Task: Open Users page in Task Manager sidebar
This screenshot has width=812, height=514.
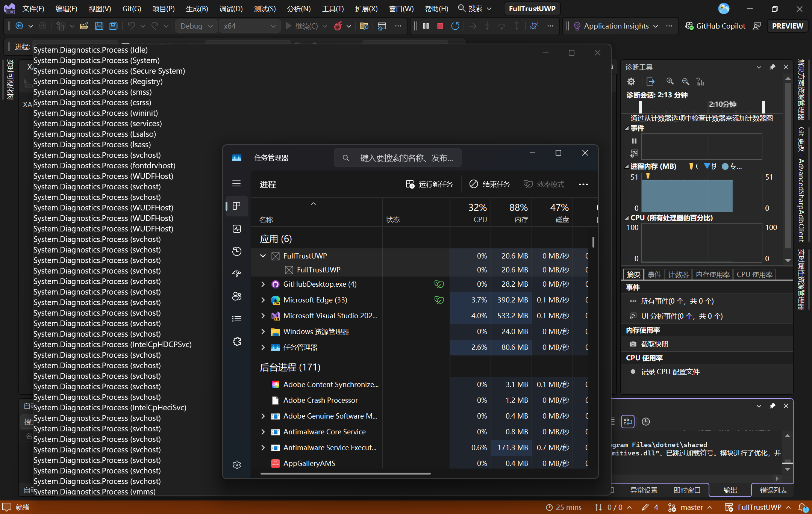Action: [236, 296]
